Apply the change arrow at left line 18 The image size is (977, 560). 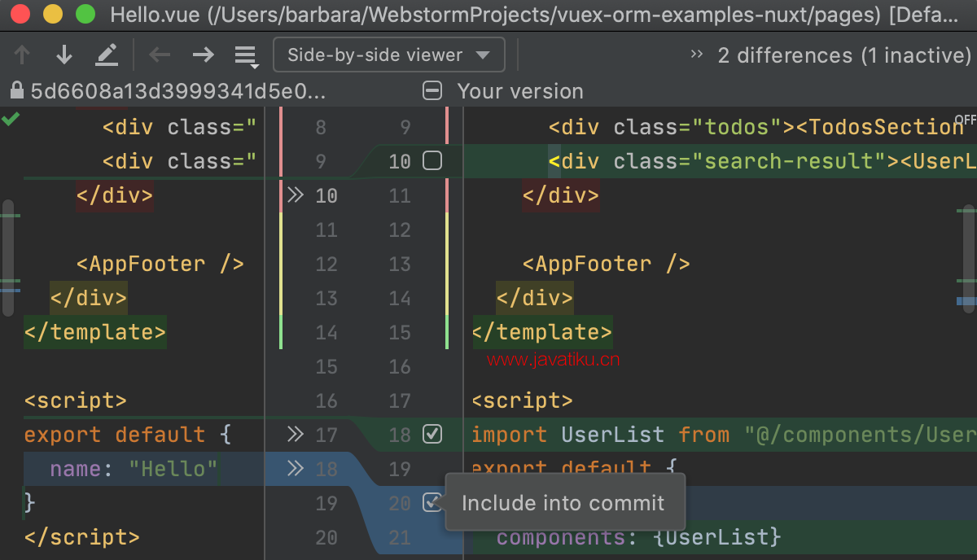[x=296, y=469]
